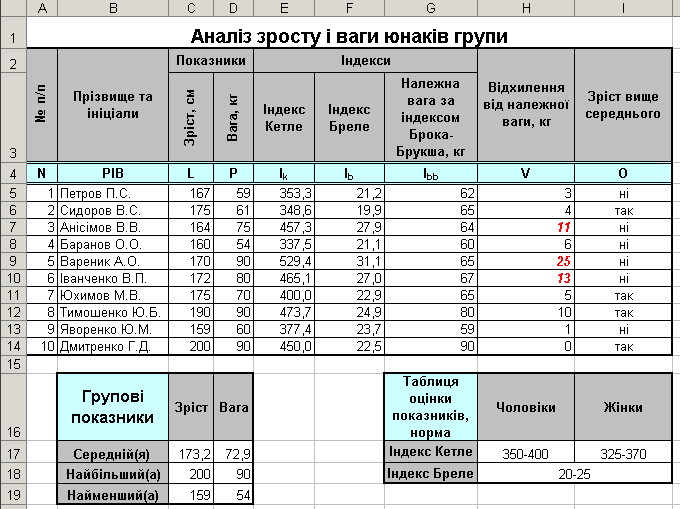Select the 'Прізвище та ініціали' header cell
This screenshot has height=509, width=680.
click(113, 105)
